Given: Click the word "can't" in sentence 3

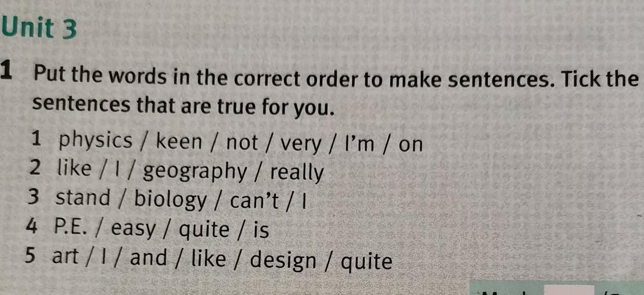Looking at the screenshot, I should click(256, 200).
